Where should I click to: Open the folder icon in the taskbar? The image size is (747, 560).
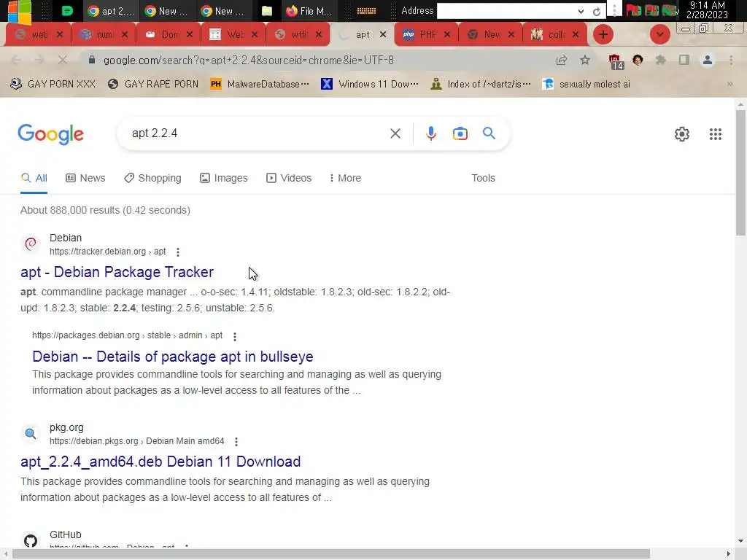tap(267, 11)
